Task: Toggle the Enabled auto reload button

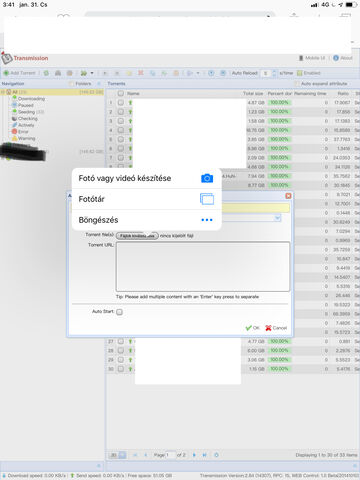Action: 309,73
